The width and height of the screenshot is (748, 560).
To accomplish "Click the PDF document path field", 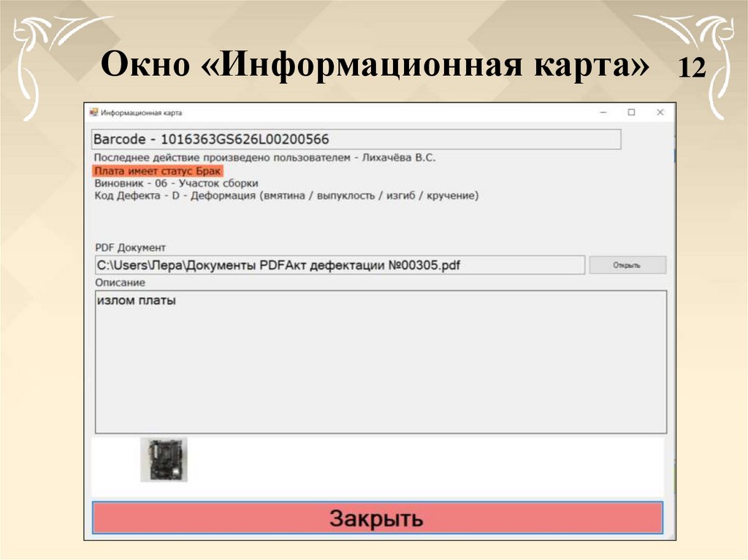I will coord(340,265).
